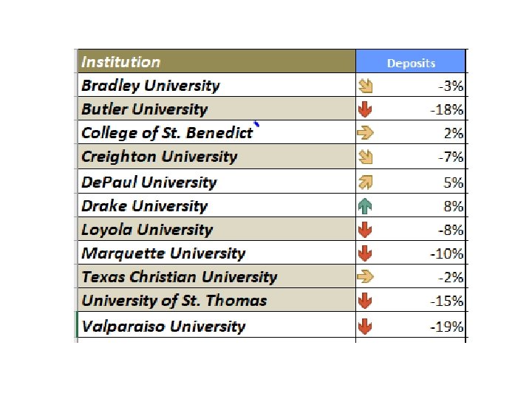Click the diagonal-up arrow for DePaul University
This screenshot has height=399, width=532.
365,182
